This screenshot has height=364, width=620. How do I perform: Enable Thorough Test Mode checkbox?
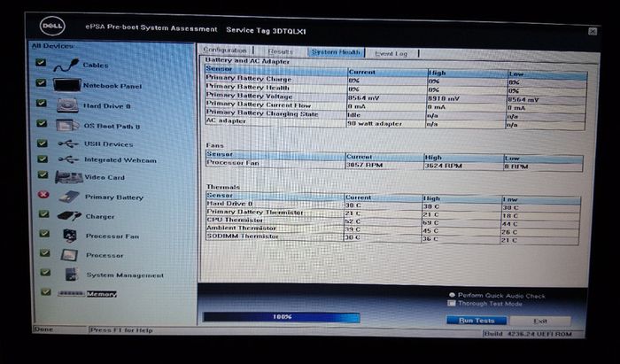click(x=452, y=303)
